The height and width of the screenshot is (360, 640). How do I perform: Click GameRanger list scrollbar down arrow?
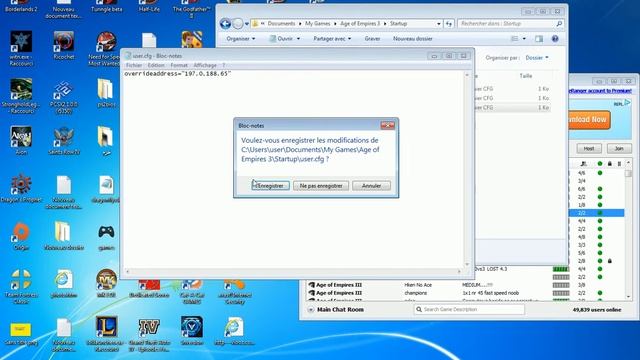pyautogui.click(x=628, y=297)
